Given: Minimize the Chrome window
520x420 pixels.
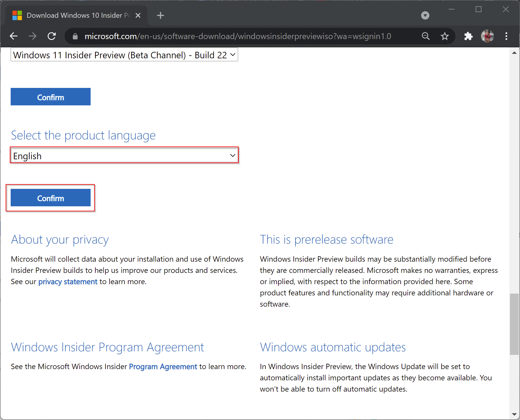Looking at the screenshot, I should tap(452, 9).
